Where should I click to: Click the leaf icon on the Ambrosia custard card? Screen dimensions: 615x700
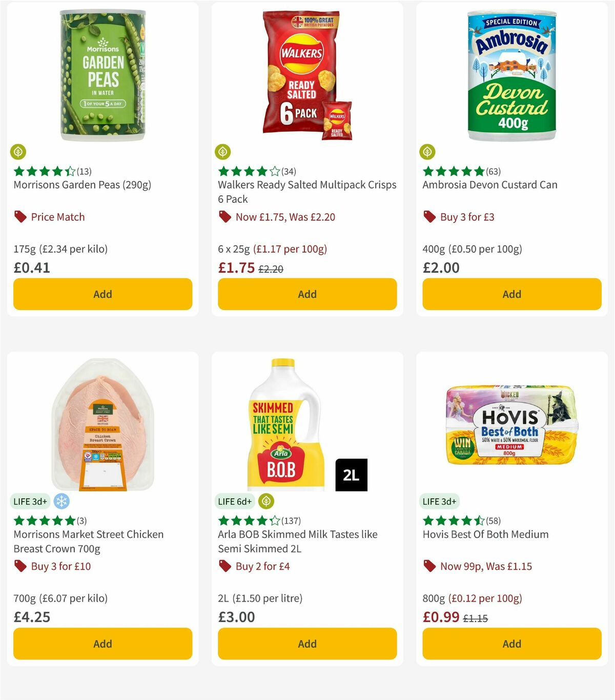tap(427, 152)
